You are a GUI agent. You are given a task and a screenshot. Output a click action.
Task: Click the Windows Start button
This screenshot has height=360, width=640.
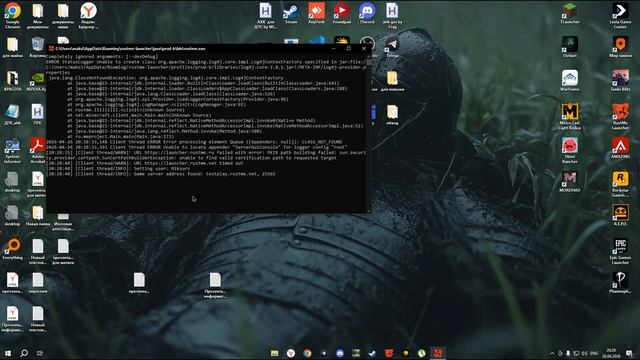(x=8, y=353)
